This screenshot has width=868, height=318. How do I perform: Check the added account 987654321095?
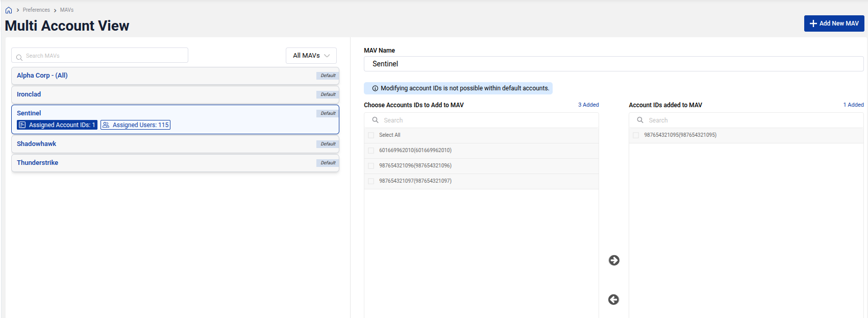pyautogui.click(x=636, y=135)
